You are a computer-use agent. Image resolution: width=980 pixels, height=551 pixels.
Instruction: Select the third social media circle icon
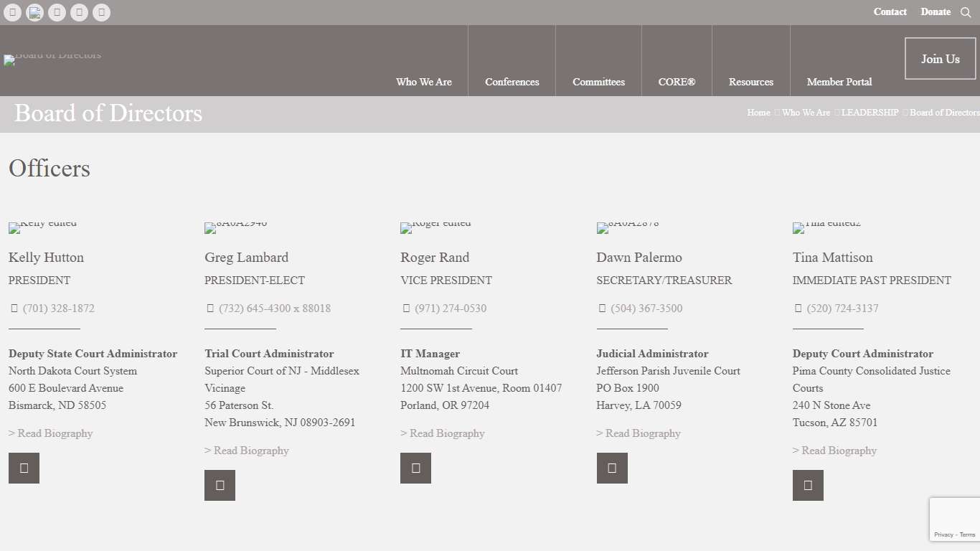57,12
